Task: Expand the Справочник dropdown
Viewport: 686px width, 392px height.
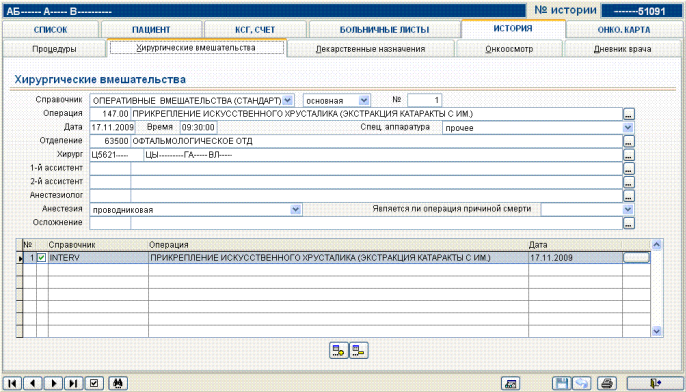Action: pyautogui.click(x=287, y=101)
